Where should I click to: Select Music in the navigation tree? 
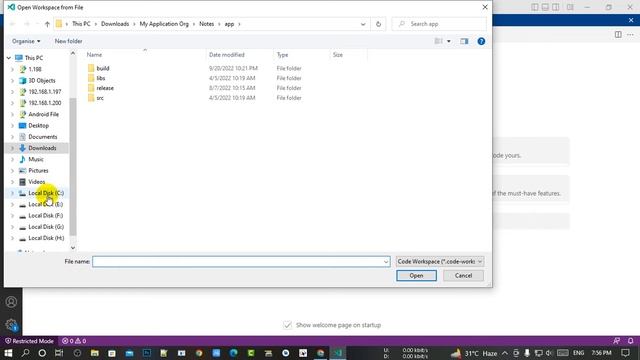[x=36, y=160]
